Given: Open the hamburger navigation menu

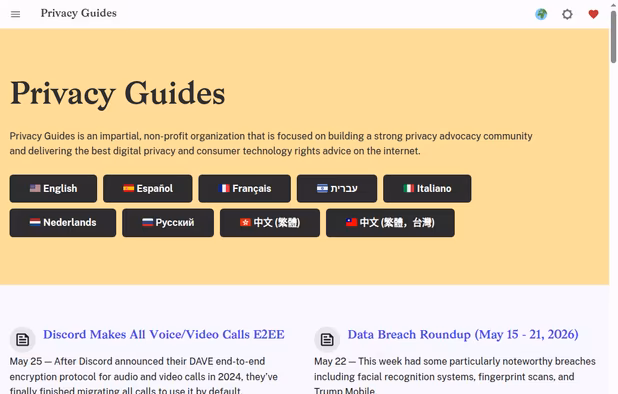Looking at the screenshot, I should pos(15,14).
